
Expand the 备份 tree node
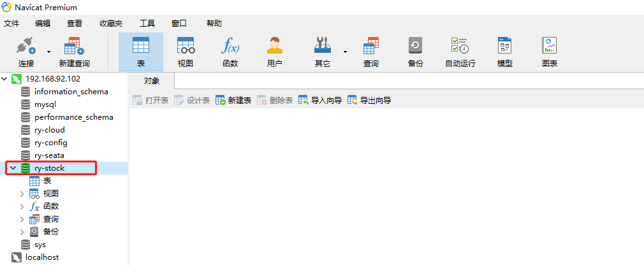click(22, 232)
